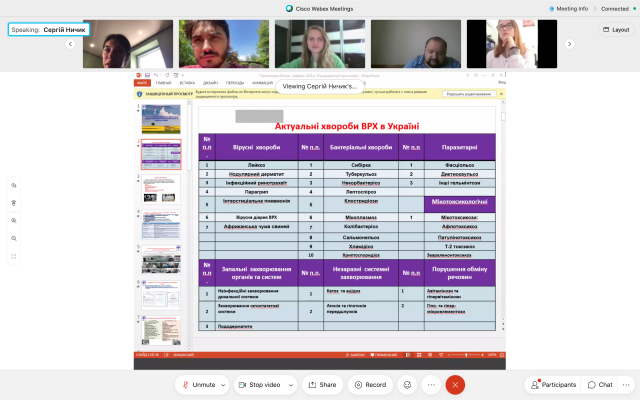Screen dimensions: 640x400
Task: Select video of man with beard outdoors
Action: pyautogui.click(x=224, y=44)
